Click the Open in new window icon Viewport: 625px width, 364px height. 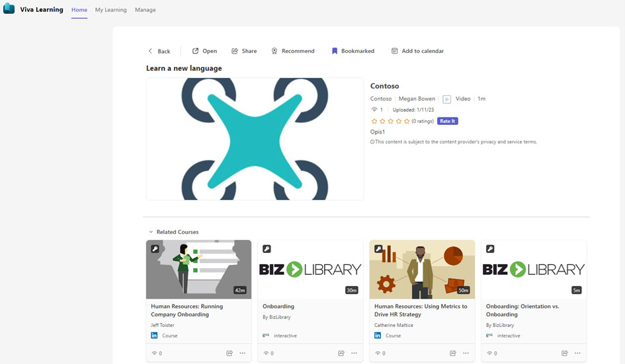pos(196,51)
